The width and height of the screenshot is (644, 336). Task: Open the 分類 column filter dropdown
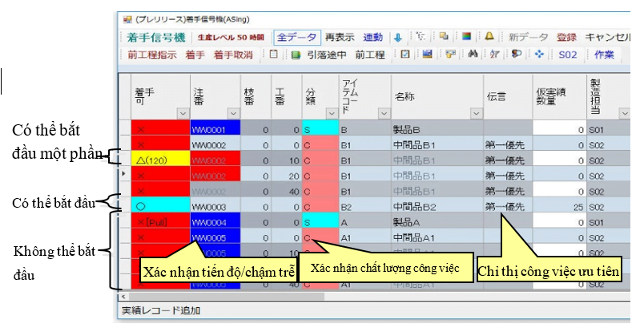(x=332, y=113)
